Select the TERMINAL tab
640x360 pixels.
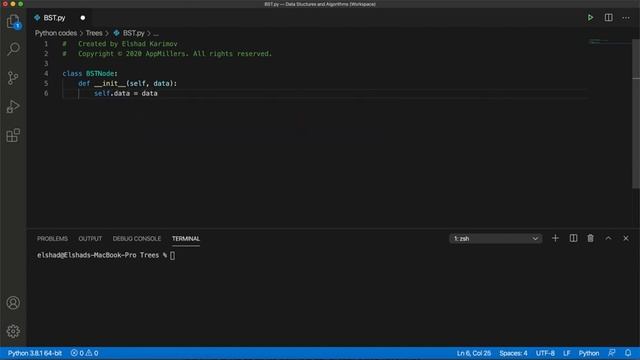point(186,238)
